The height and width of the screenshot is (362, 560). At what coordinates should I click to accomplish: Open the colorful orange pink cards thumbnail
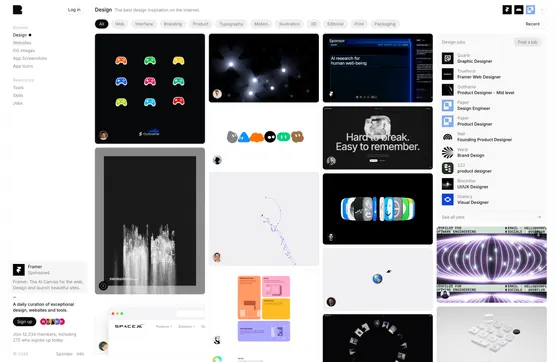[x=264, y=309]
